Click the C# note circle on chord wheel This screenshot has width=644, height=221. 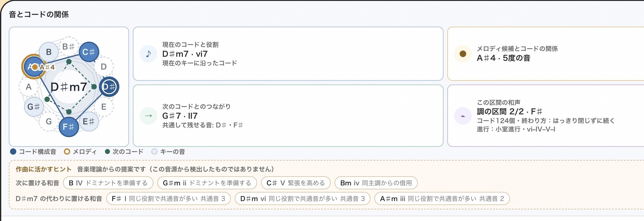click(x=89, y=52)
